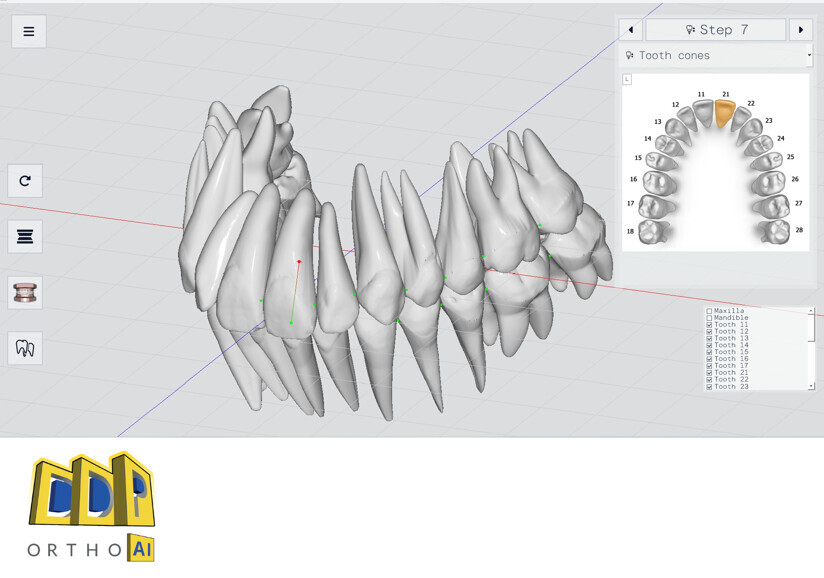The height and width of the screenshot is (578, 824).
Task: Select the jaw model view icon
Action: point(25,293)
